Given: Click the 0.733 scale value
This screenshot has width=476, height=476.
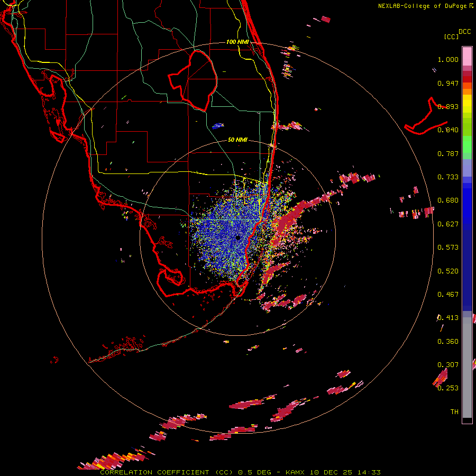Looking at the screenshot, I should 448,177.
